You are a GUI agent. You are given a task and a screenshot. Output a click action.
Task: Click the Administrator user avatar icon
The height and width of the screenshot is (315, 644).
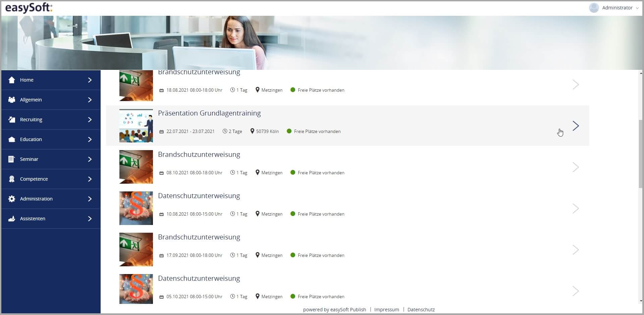tap(594, 8)
